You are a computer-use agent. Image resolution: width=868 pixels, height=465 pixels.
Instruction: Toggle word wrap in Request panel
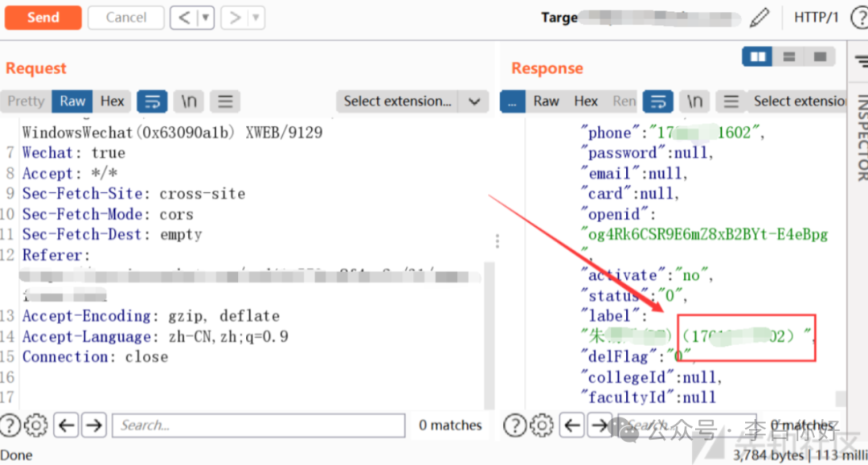(x=152, y=101)
